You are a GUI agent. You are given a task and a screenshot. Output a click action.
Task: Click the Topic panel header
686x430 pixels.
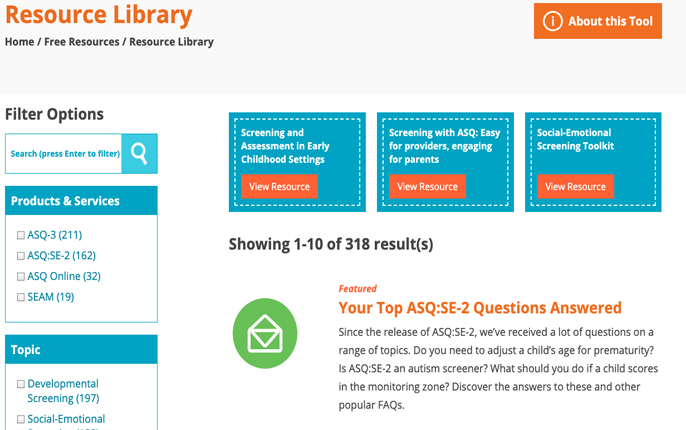(x=81, y=350)
